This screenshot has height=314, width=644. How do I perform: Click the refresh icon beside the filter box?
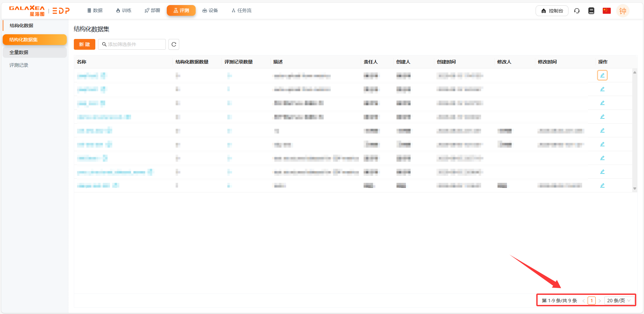coord(174,44)
